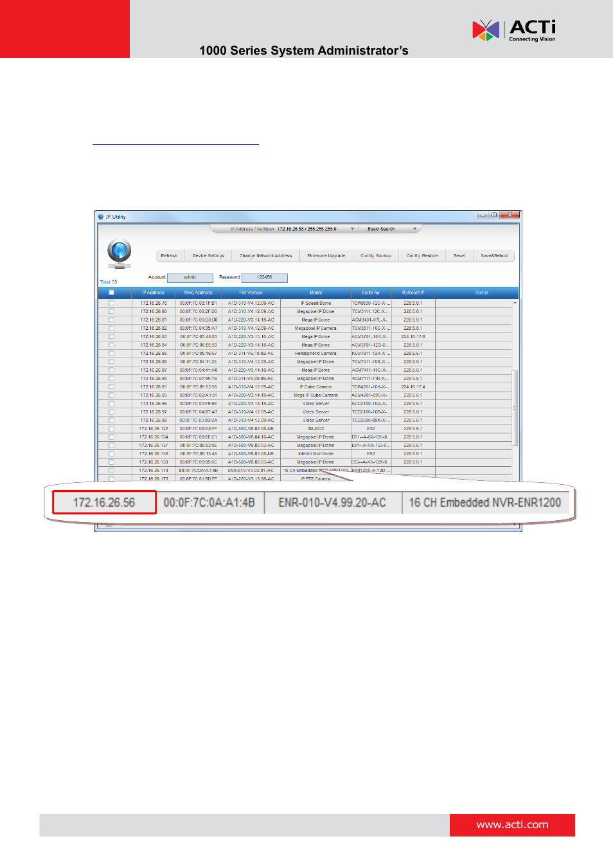Check the box for 172.16.26.87
The width and height of the screenshot is (613, 868).
point(111,370)
